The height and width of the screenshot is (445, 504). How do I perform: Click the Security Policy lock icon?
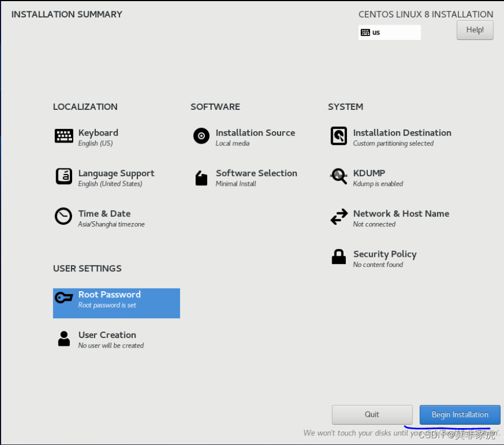coord(339,257)
